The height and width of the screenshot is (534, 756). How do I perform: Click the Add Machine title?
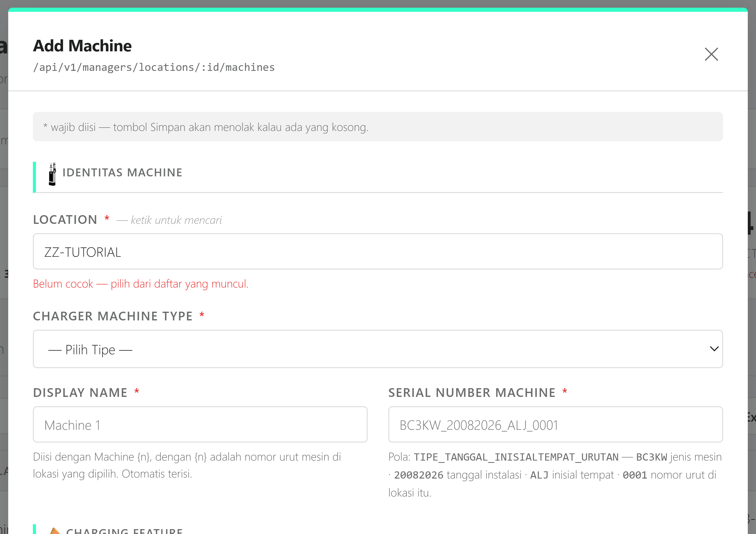(x=82, y=45)
